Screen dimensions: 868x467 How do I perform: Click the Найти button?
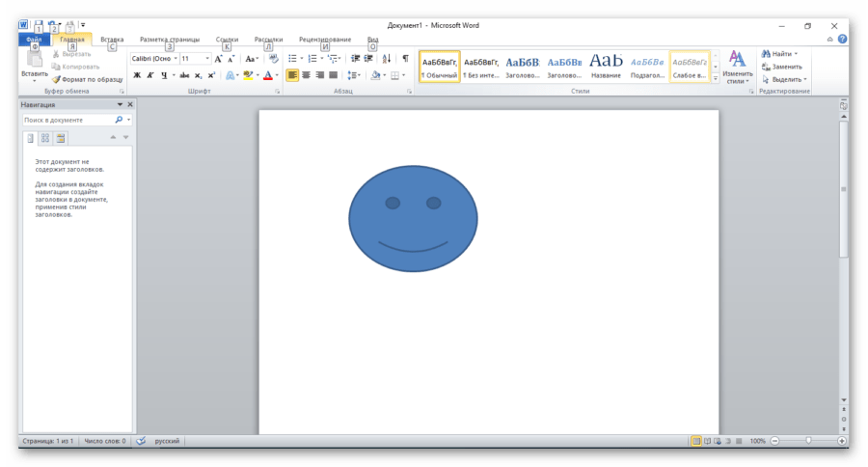780,54
